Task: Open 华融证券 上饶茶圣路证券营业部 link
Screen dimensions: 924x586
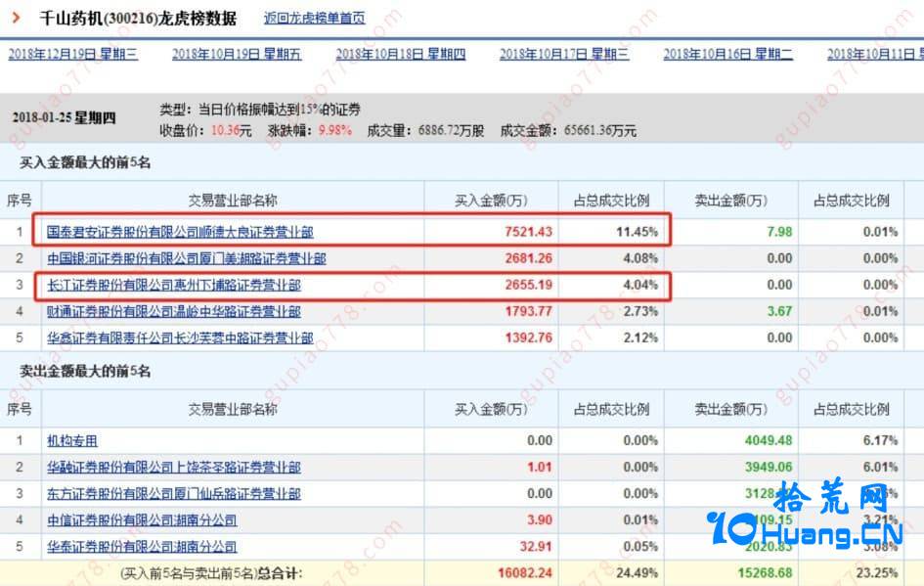Action: (174, 467)
